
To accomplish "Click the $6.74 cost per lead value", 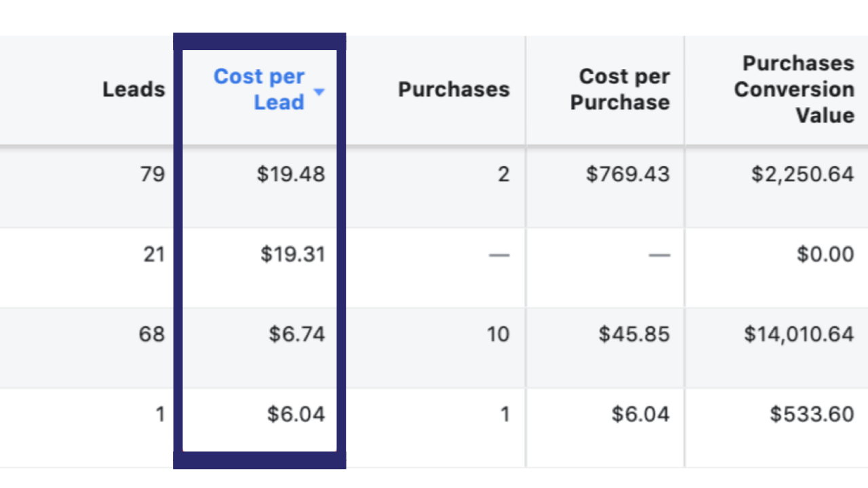I will coord(297,334).
